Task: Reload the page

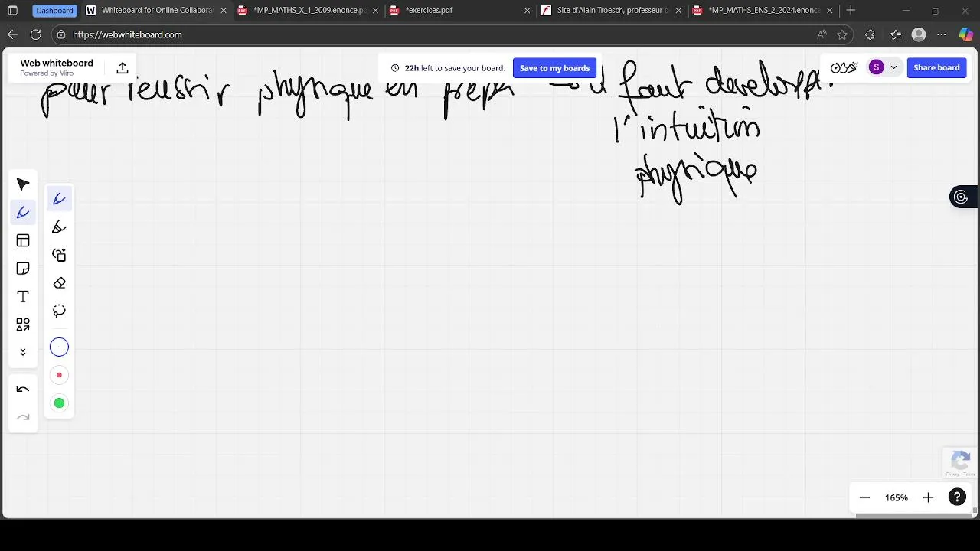Action: click(35, 34)
